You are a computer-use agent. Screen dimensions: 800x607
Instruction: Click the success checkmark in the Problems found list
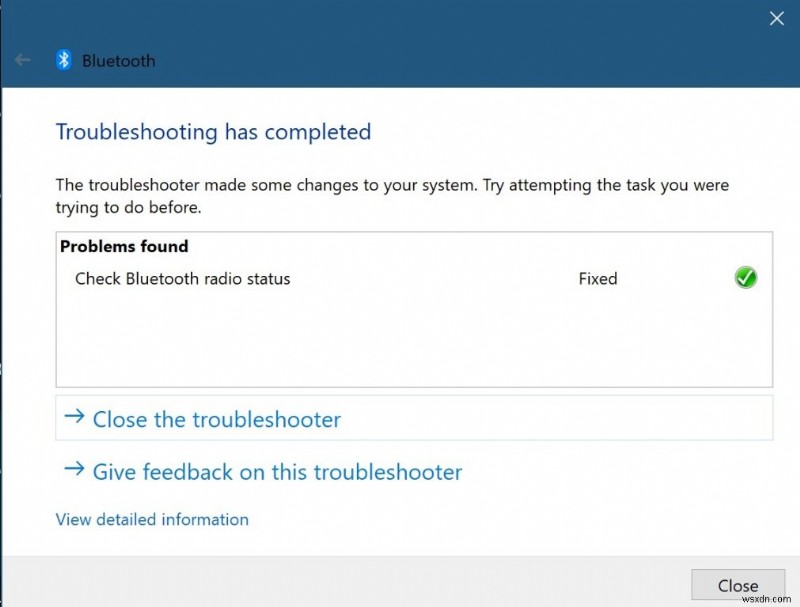[745, 278]
